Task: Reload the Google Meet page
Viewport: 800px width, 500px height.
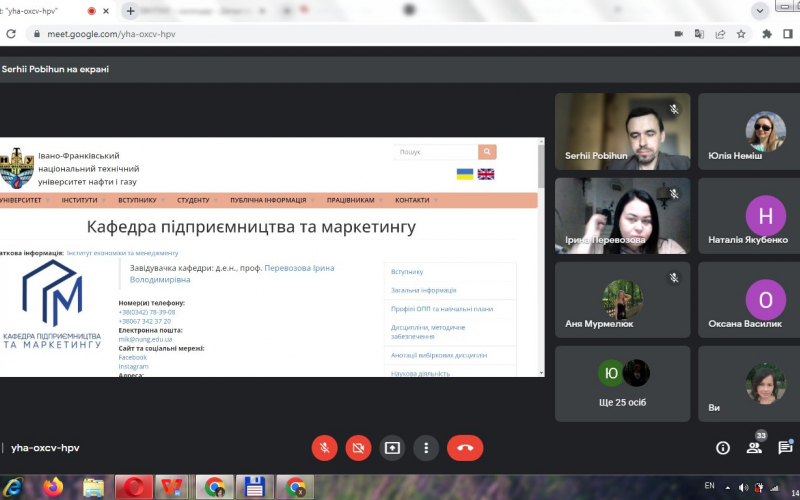Action: [x=11, y=34]
